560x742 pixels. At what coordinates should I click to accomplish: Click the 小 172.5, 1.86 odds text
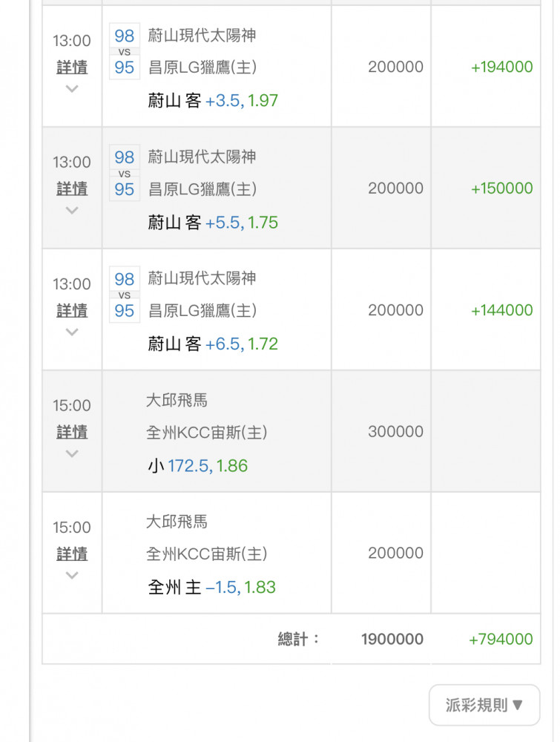(197, 466)
